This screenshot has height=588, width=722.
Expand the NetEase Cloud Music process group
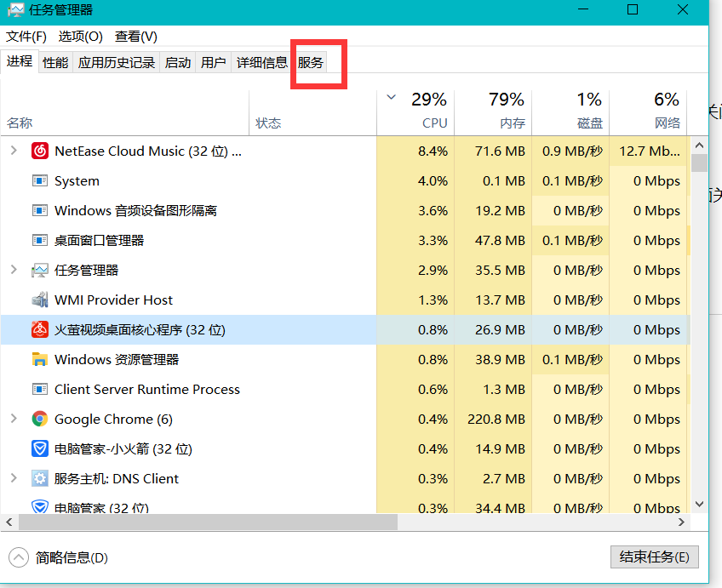coord(14,151)
